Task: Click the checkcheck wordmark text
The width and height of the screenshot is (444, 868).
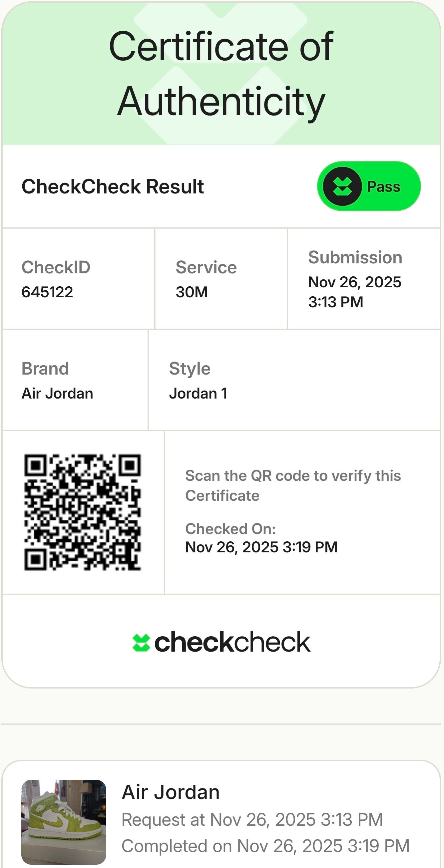Action: pyautogui.click(x=232, y=642)
